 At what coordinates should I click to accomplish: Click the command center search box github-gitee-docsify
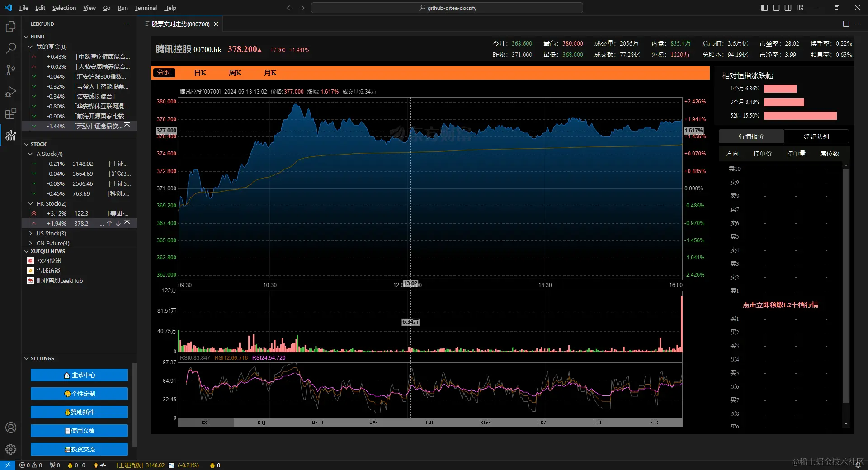point(447,8)
